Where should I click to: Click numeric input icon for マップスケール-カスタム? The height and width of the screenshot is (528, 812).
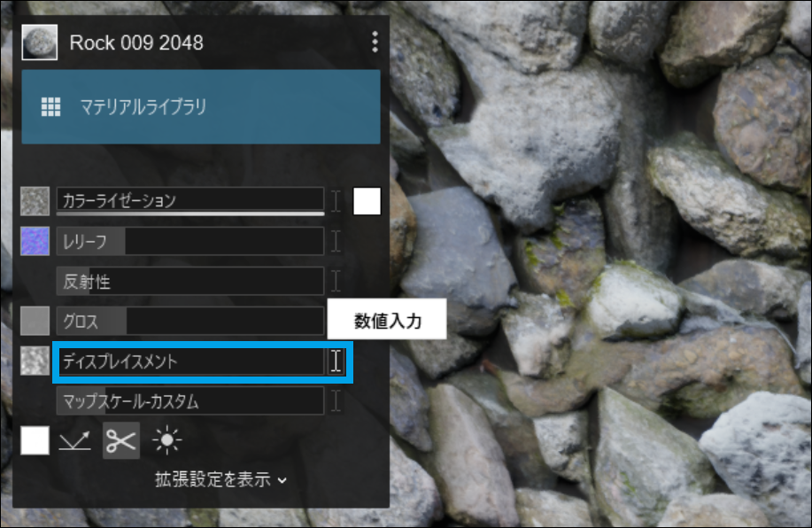pos(336,401)
